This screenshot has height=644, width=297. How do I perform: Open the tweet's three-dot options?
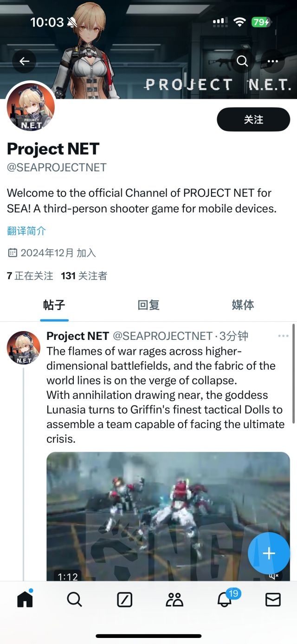point(284,336)
